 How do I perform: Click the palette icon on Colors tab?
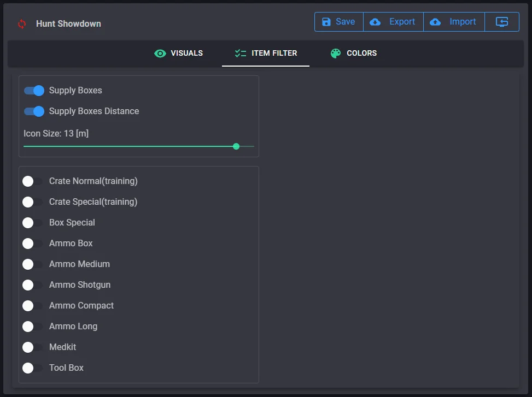coord(336,54)
